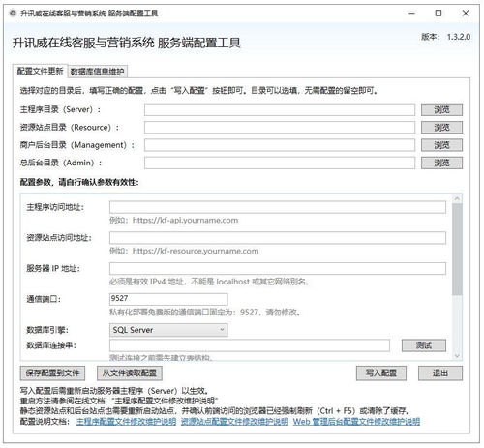Switch to the 数据库信息维护 tab
The width and height of the screenshot is (484, 448).
point(98,72)
